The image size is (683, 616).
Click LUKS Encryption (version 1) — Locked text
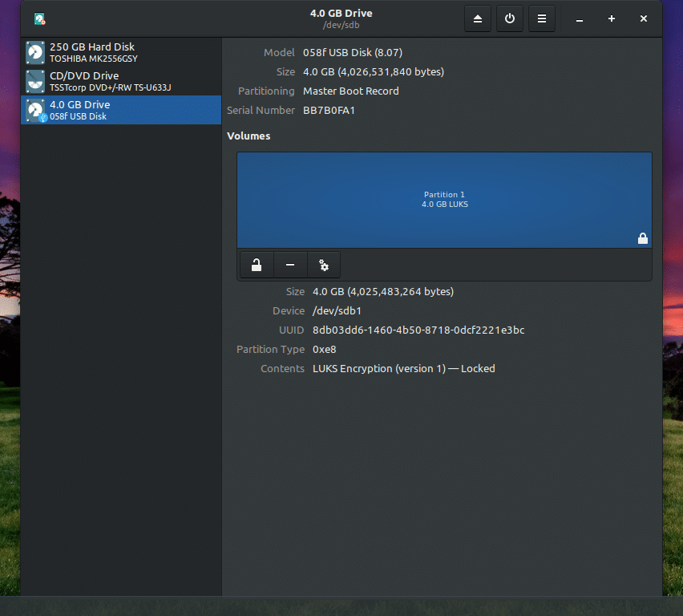pos(404,368)
